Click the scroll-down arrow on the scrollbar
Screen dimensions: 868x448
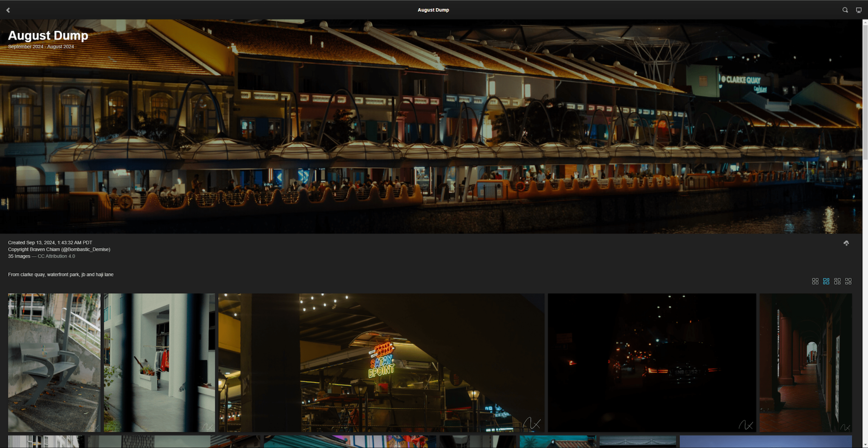[x=865, y=445]
